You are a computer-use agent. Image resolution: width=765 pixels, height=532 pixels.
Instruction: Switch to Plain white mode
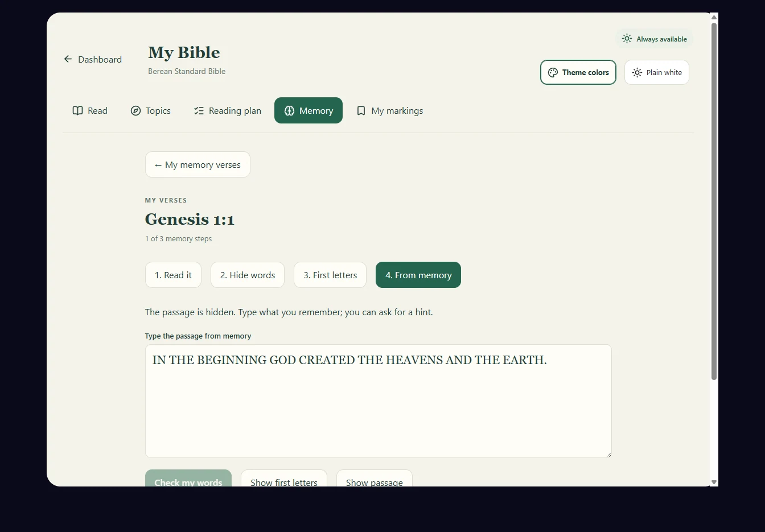(657, 72)
